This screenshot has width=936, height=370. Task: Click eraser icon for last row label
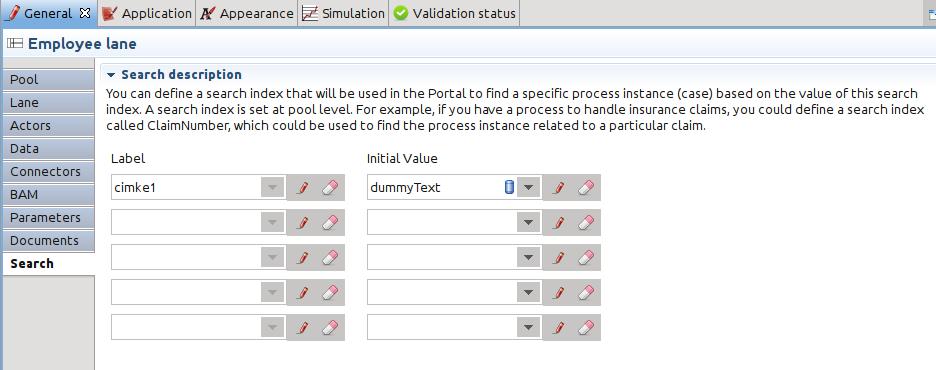(330, 328)
